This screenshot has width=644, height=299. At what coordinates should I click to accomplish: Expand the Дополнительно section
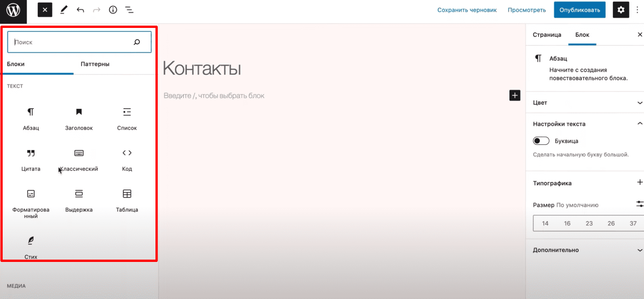coord(585,250)
